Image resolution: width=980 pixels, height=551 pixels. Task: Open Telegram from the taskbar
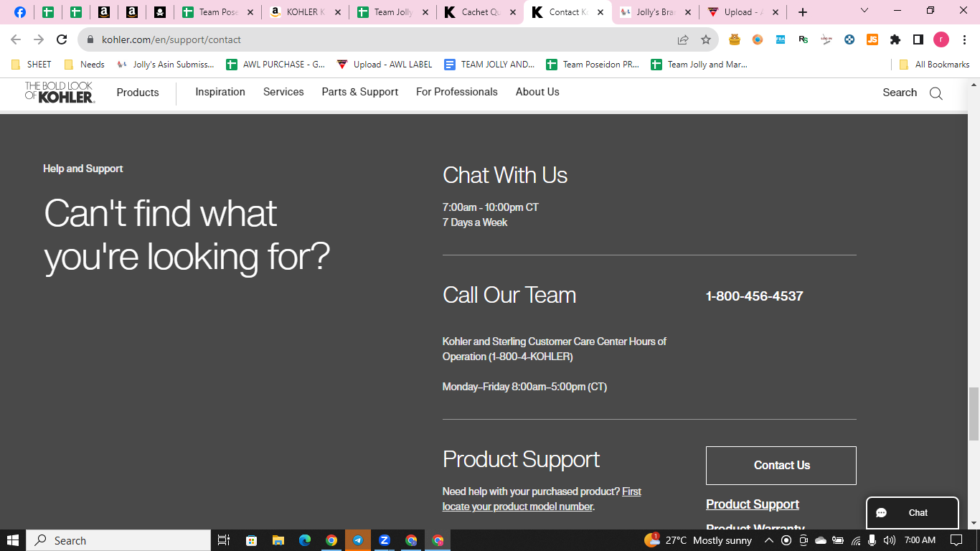click(357, 540)
